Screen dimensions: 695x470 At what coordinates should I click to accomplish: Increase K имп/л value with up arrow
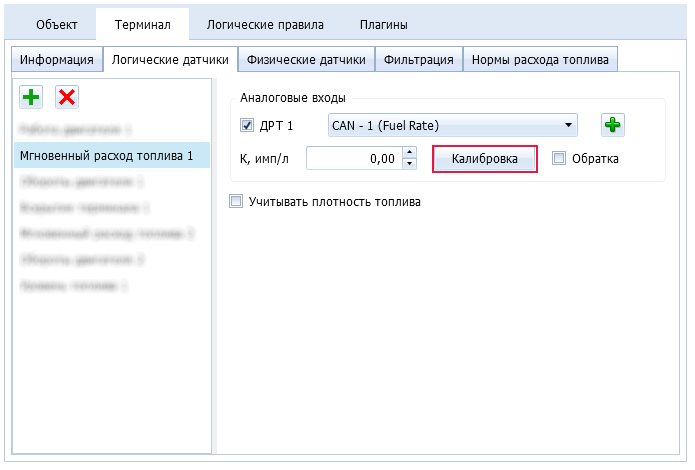(409, 152)
